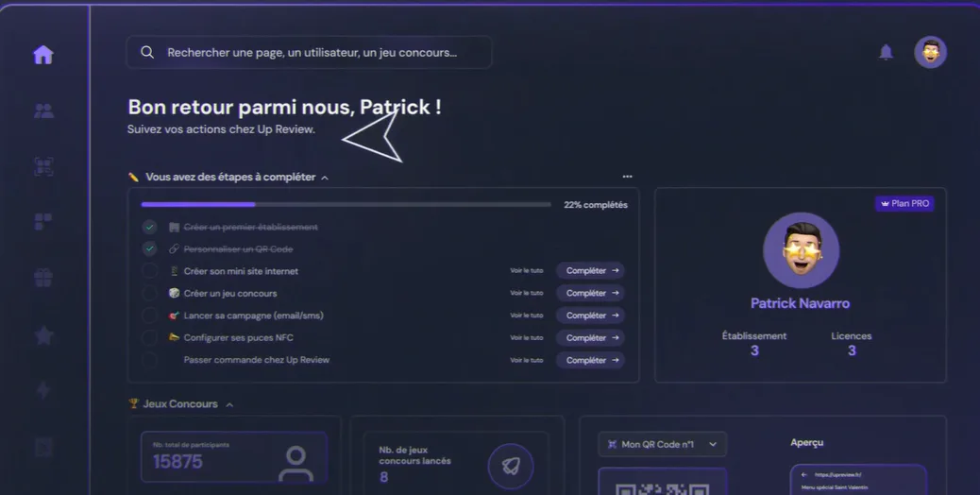
Task: Open the Home icon in sidebar
Action: (x=43, y=55)
